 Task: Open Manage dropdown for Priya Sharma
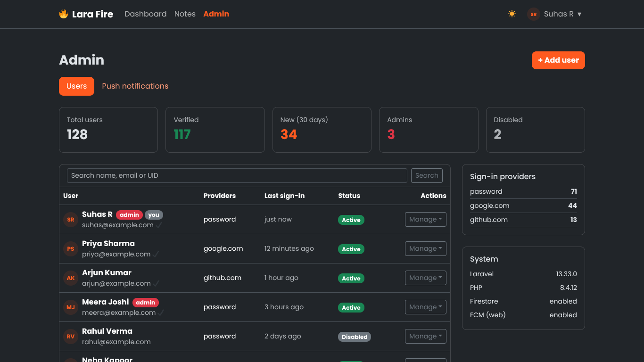click(425, 249)
